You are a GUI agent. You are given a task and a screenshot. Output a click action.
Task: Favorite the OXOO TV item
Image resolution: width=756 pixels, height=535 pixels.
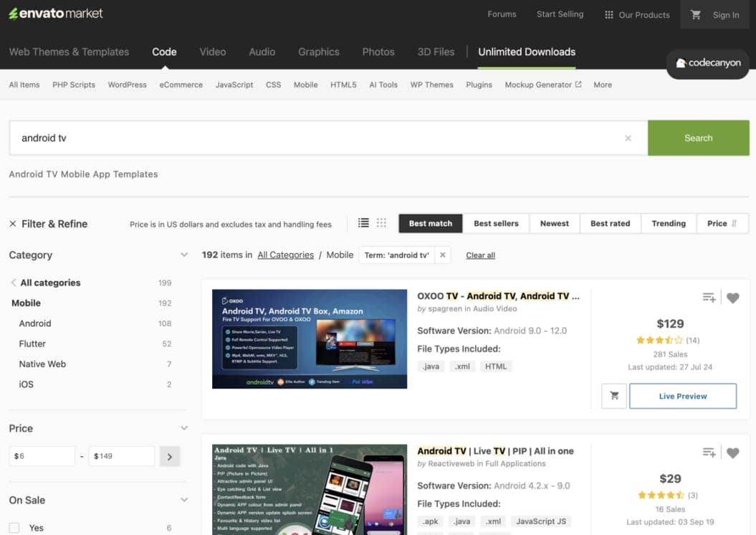(733, 298)
